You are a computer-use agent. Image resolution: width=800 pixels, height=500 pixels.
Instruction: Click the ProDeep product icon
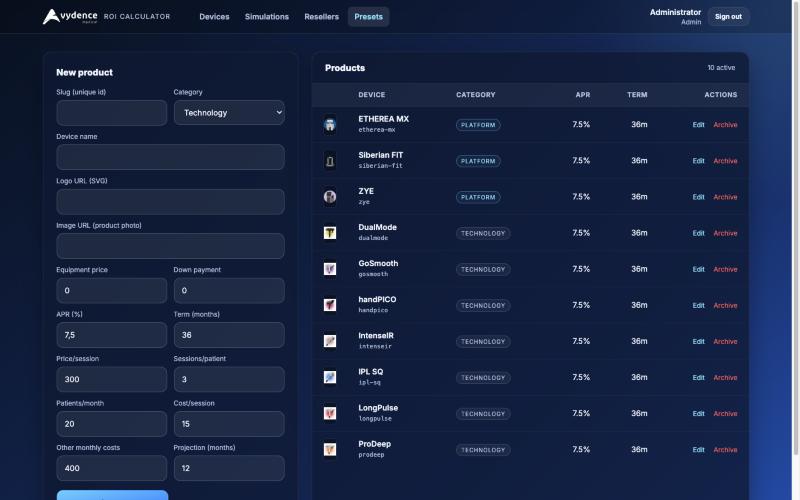330,449
